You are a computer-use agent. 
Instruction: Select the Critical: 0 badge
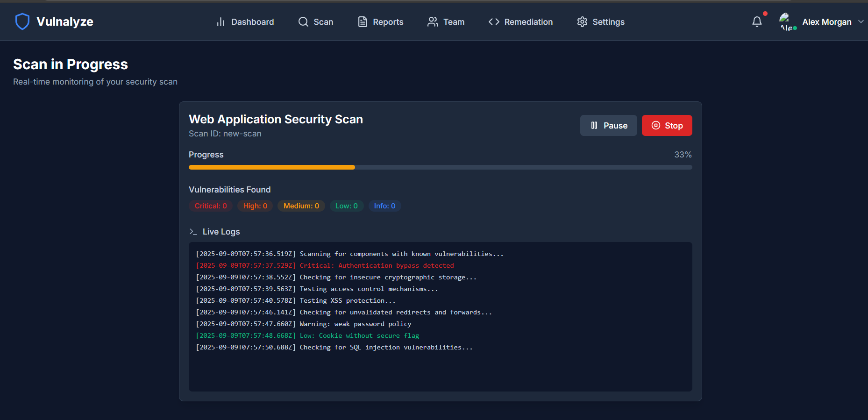coord(211,206)
